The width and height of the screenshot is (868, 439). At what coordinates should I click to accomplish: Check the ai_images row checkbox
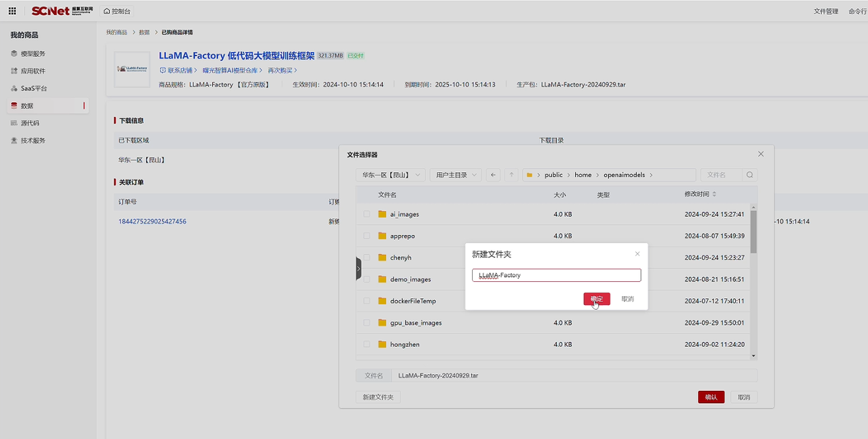tap(367, 214)
